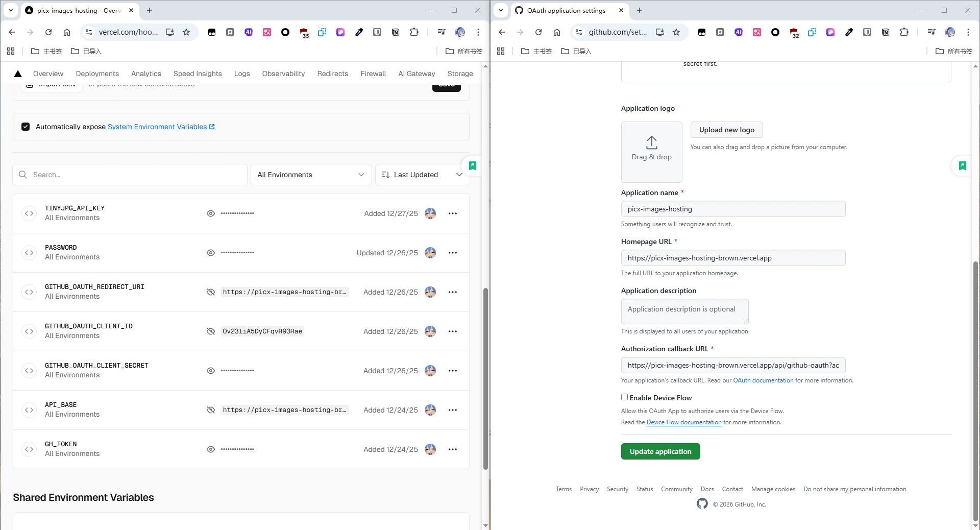Click the home button in Vercel browser window

pos(67,32)
